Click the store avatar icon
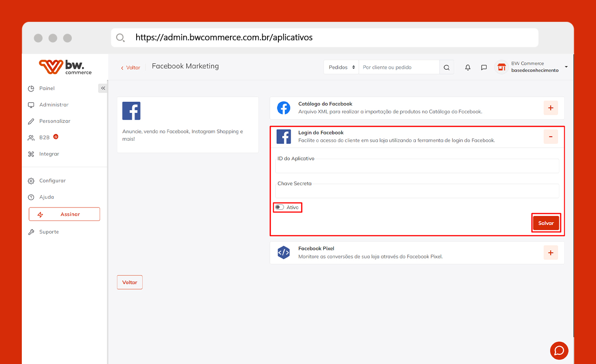 coord(502,67)
